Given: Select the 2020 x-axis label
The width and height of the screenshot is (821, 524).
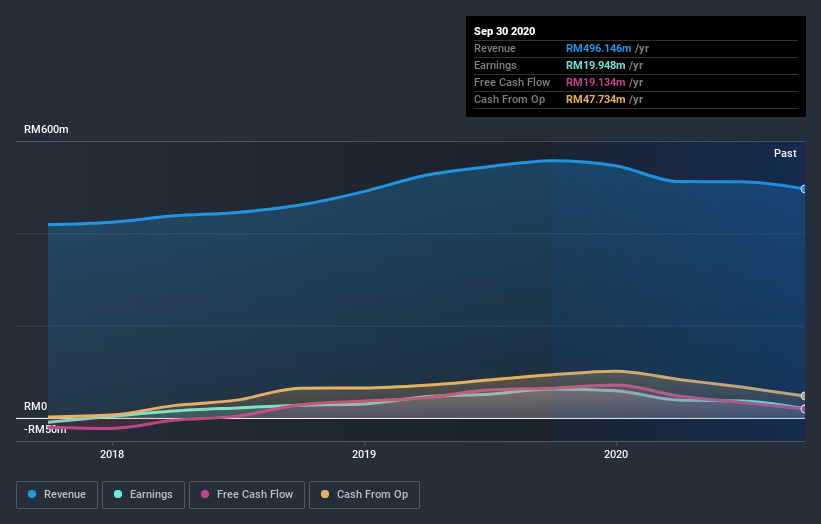Looking at the screenshot, I should click(x=616, y=454).
